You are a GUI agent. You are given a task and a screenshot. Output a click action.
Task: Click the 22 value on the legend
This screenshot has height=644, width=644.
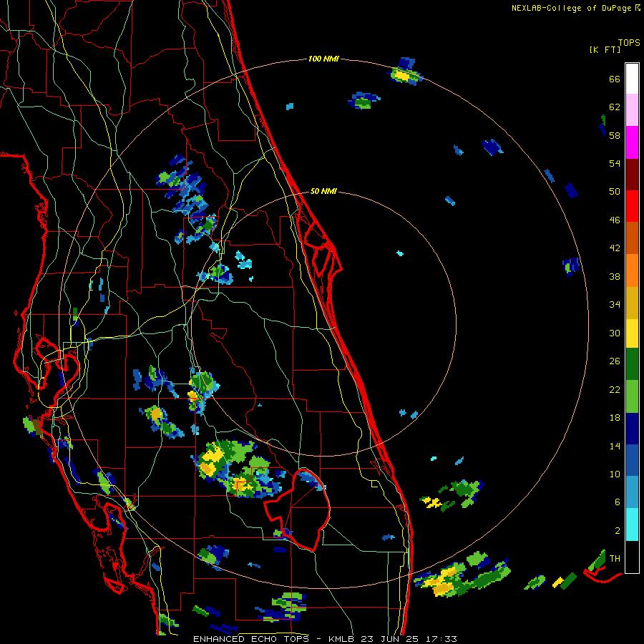[x=615, y=389]
